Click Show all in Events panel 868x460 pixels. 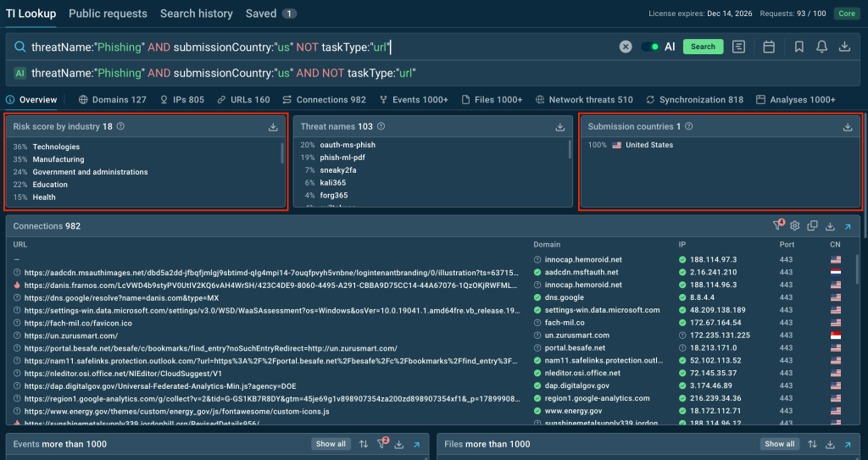(331, 444)
